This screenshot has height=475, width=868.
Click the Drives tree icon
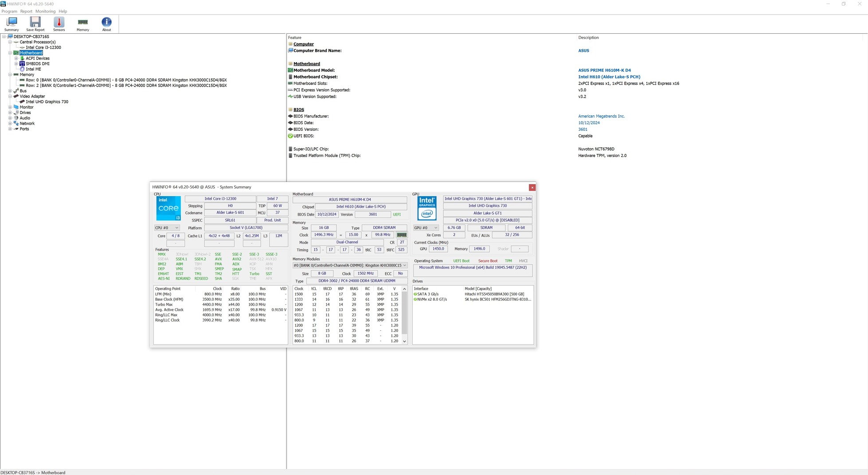[x=16, y=113]
